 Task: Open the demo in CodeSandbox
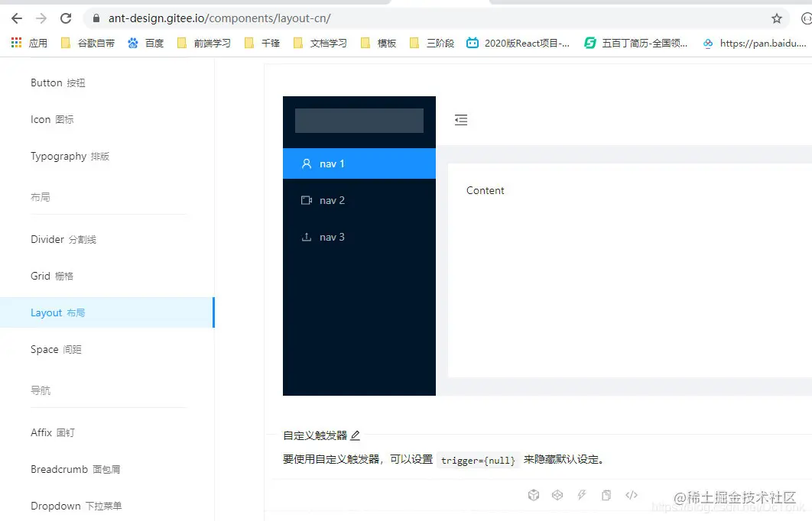click(533, 494)
